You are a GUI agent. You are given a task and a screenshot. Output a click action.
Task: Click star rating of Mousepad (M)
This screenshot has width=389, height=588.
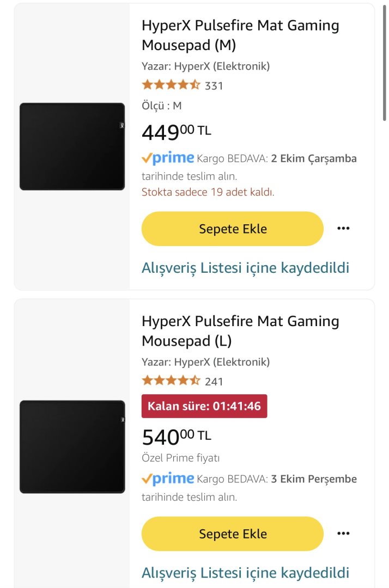[171, 85]
